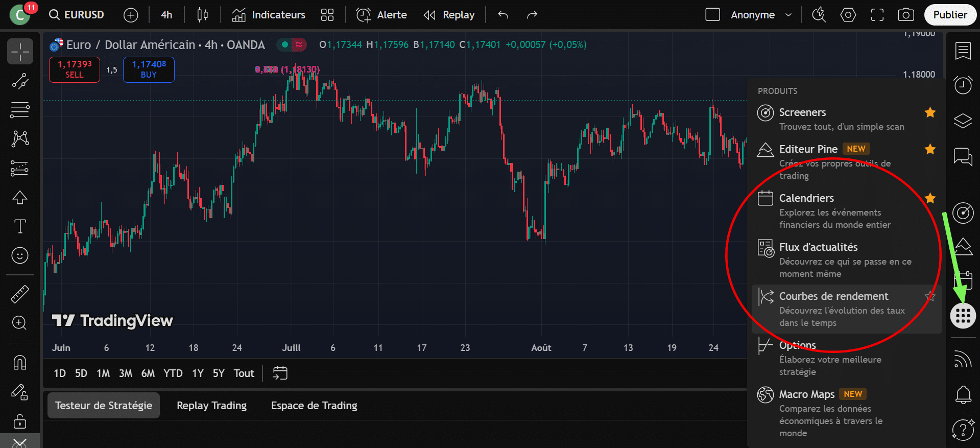Star Courbes de rendement as favorite
The height and width of the screenshot is (448, 980).
tap(930, 296)
